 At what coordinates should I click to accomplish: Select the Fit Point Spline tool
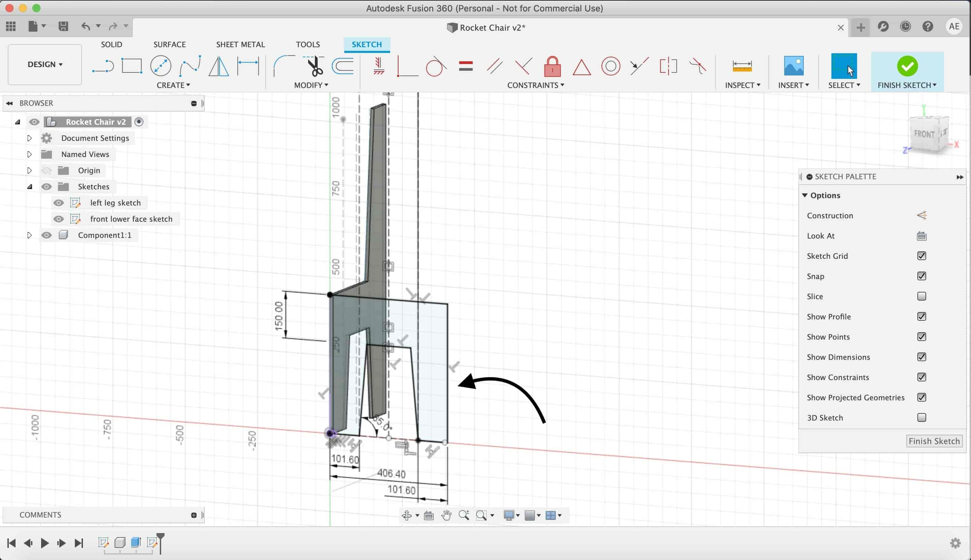click(190, 66)
